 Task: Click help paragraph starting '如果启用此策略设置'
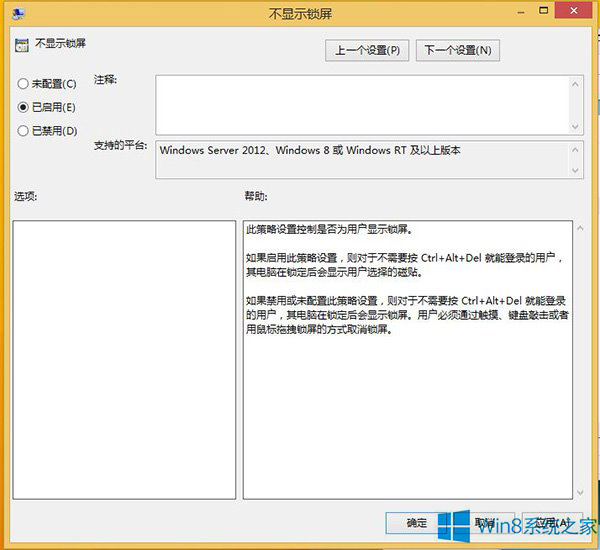point(405,265)
